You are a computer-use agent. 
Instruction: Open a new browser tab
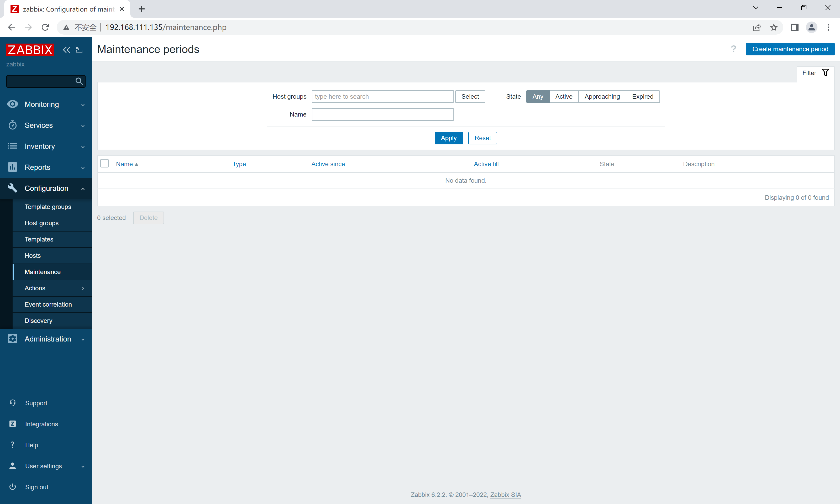tap(142, 9)
